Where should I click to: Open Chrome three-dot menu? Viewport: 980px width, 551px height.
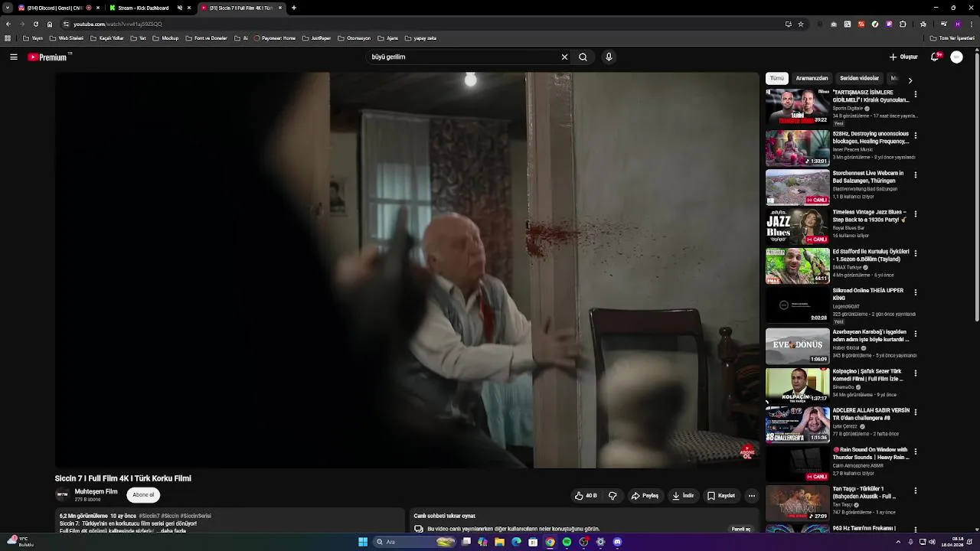tap(971, 24)
